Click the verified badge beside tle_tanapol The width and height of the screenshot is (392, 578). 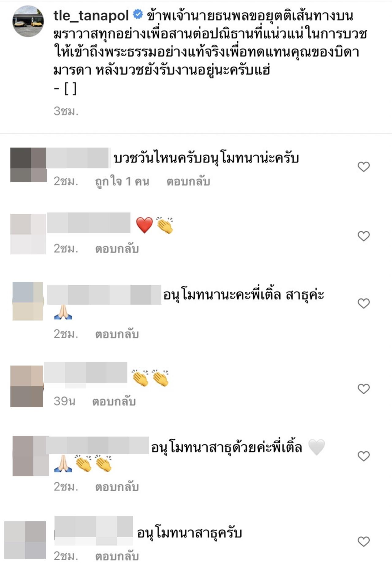point(138,14)
